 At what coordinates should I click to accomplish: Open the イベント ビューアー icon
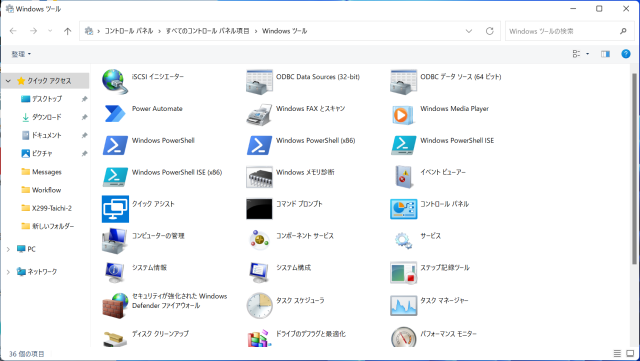pyautogui.click(x=403, y=177)
